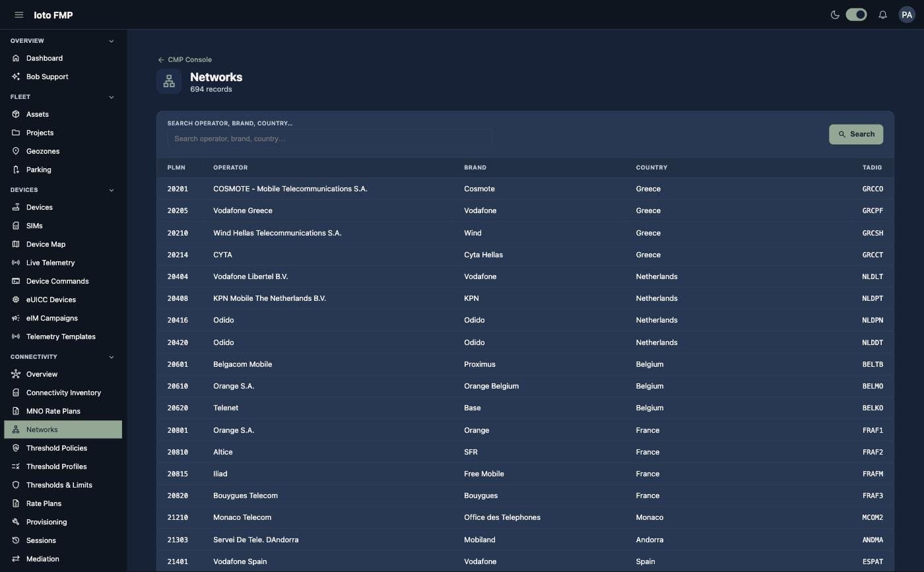Image resolution: width=924 pixels, height=572 pixels.
Task: Click the Thresholds & Limits shield icon
Action: [x=16, y=485]
